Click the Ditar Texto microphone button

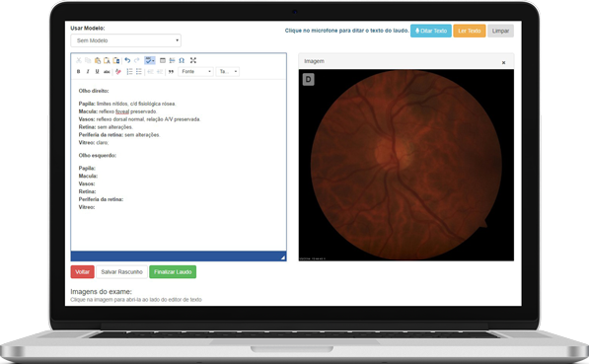431,31
